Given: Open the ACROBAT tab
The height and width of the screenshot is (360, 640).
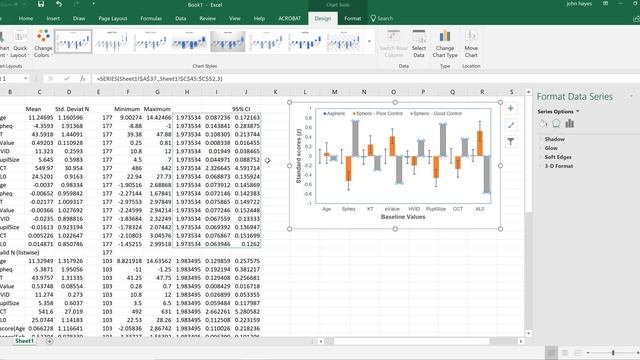Looking at the screenshot, I should tap(289, 18).
